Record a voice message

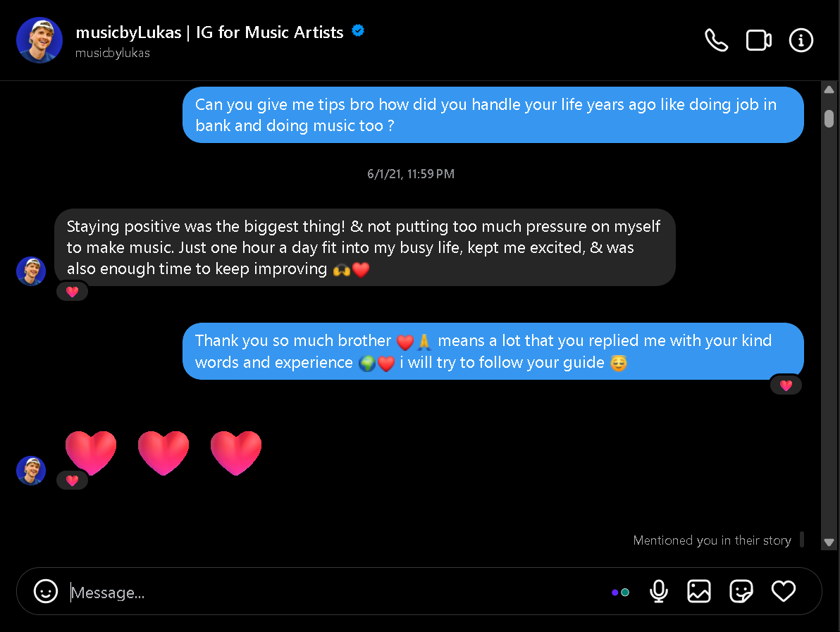coord(659,591)
